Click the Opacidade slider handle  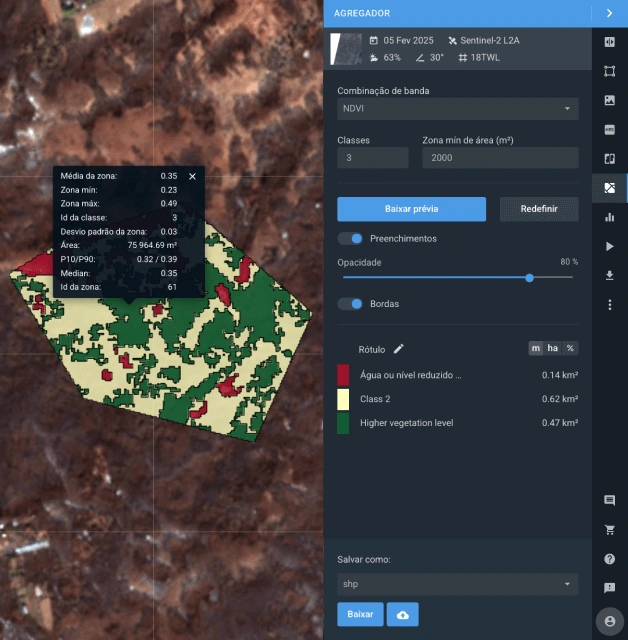[x=529, y=278]
